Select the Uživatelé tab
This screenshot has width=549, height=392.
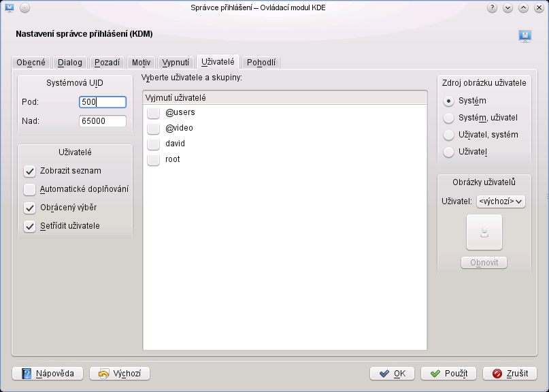coord(218,62)
